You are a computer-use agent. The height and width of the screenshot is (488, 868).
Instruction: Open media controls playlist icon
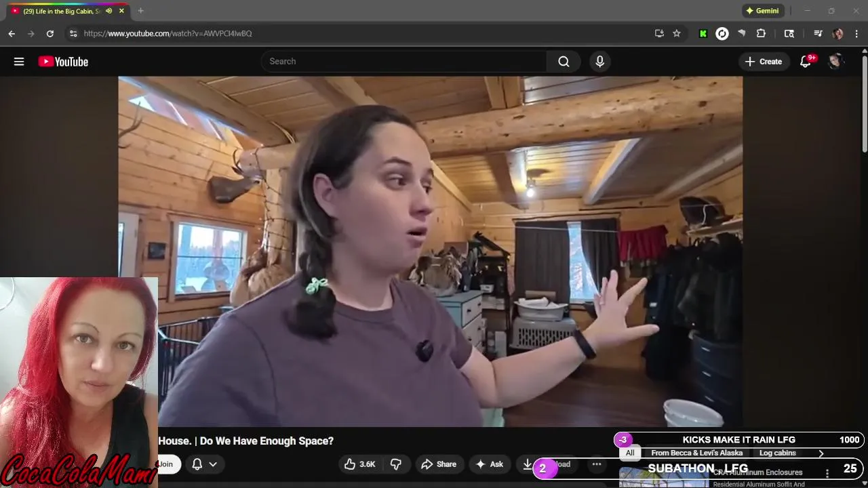818,33
